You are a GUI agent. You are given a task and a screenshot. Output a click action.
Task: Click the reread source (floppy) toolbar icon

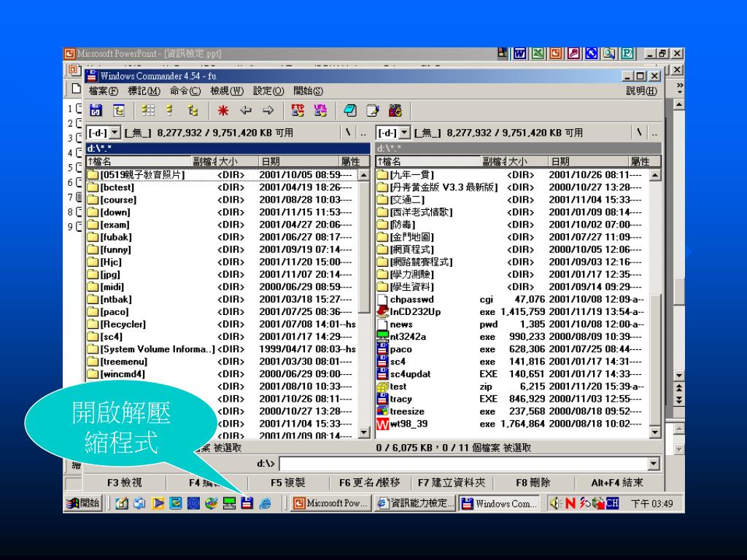click(x=96, y=111)
